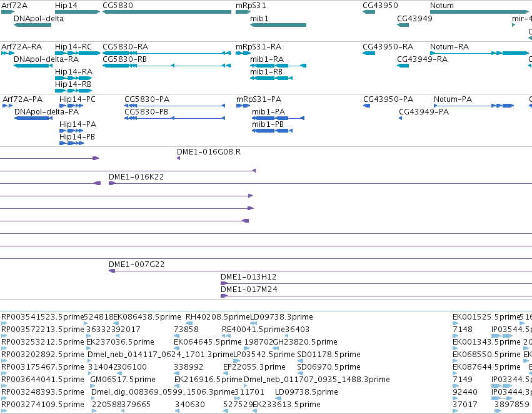Select the mRpS31-RA transcript label

point(259,47)
